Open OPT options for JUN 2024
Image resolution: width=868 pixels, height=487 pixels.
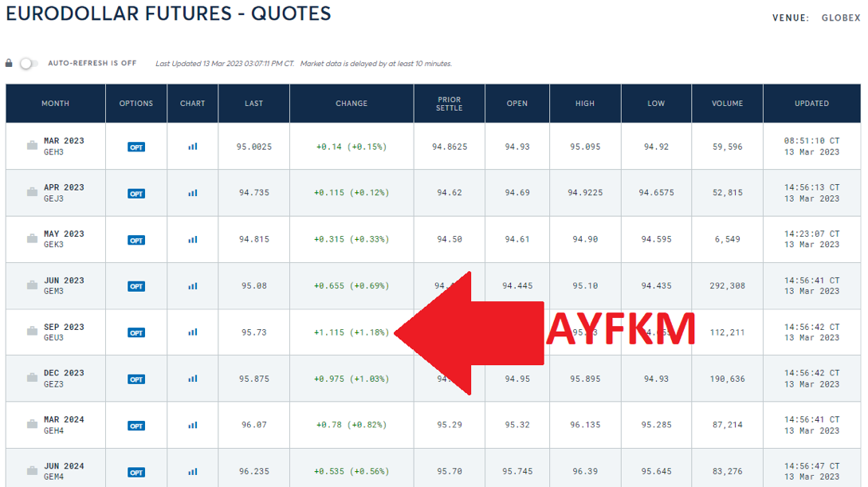click(136, 472)
